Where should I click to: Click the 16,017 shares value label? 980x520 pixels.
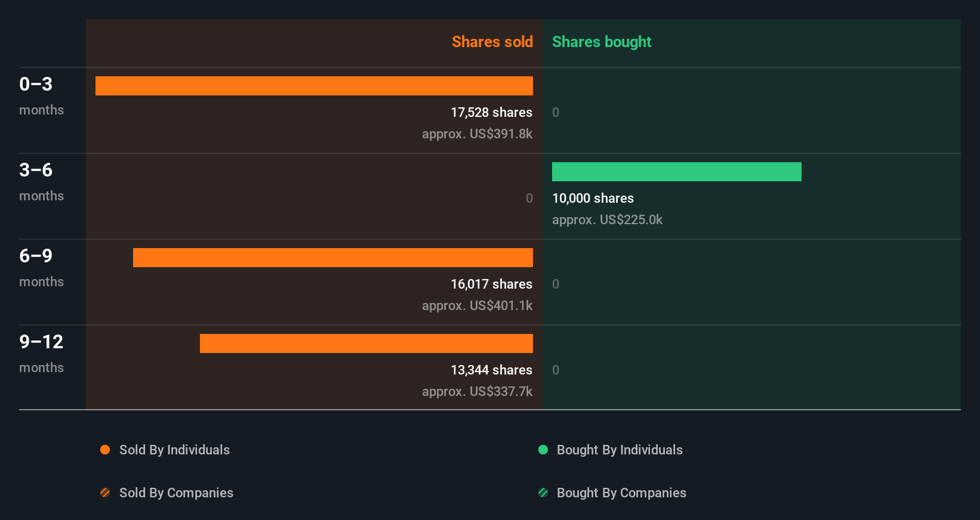491,284
